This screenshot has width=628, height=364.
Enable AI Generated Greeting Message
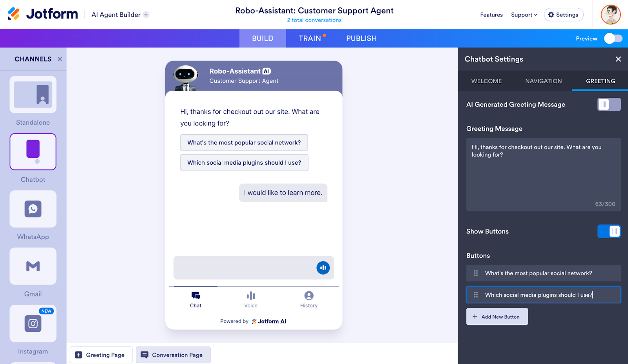609,104
